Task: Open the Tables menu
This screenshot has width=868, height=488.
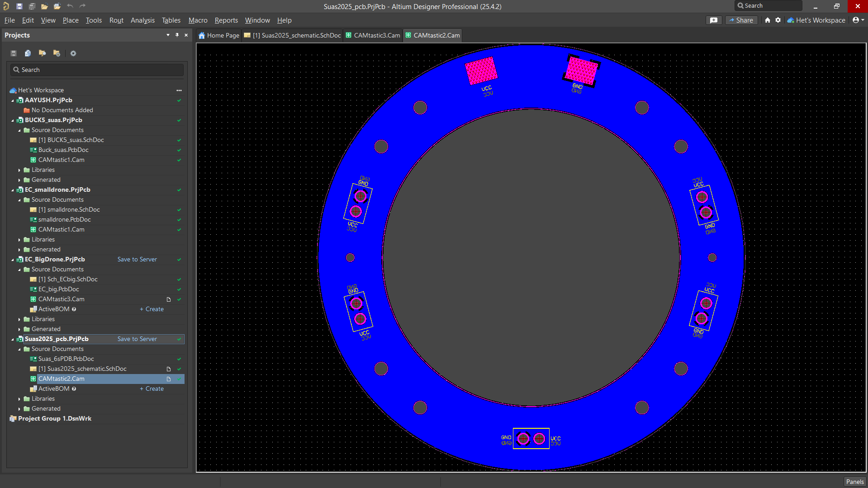Action: [x=171, y=20]
